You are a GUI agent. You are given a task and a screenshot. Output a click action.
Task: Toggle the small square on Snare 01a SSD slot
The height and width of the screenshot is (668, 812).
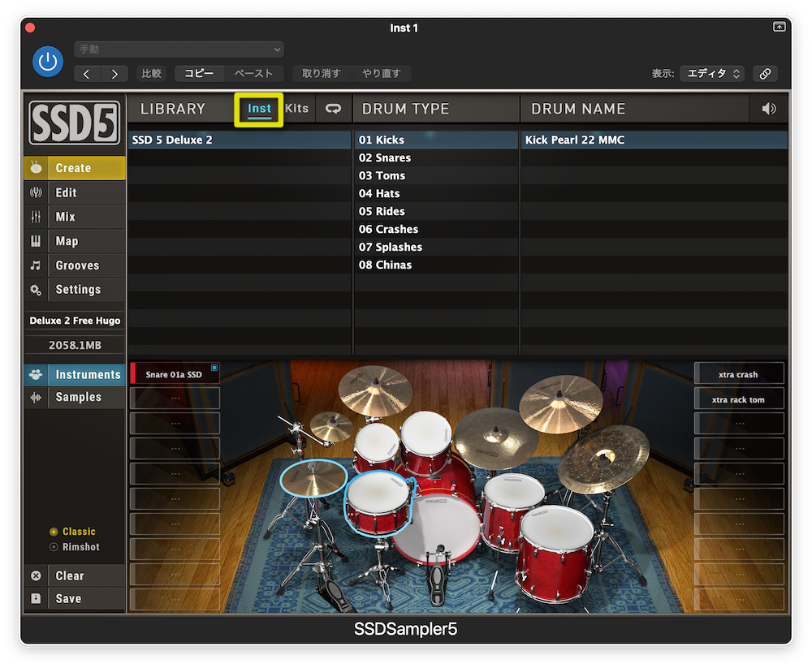[x=214, y=368]
